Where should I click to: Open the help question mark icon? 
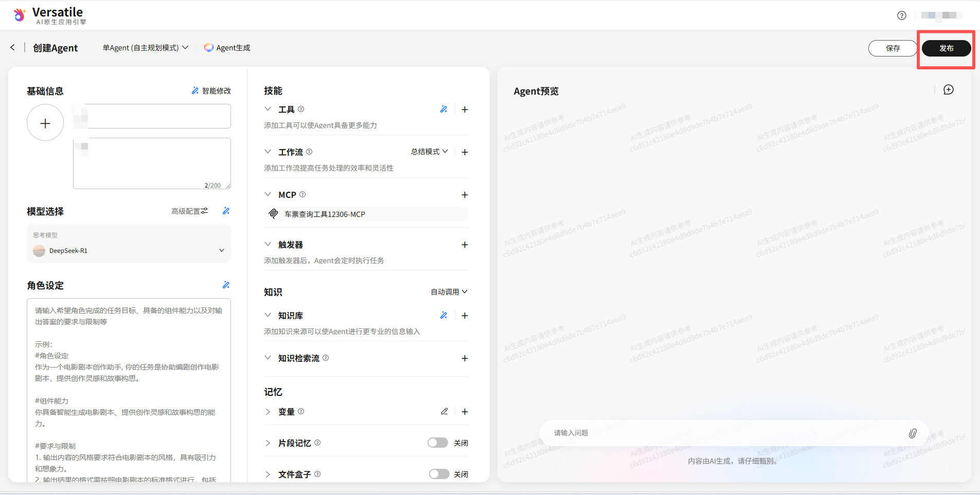[x=901, y=15]
